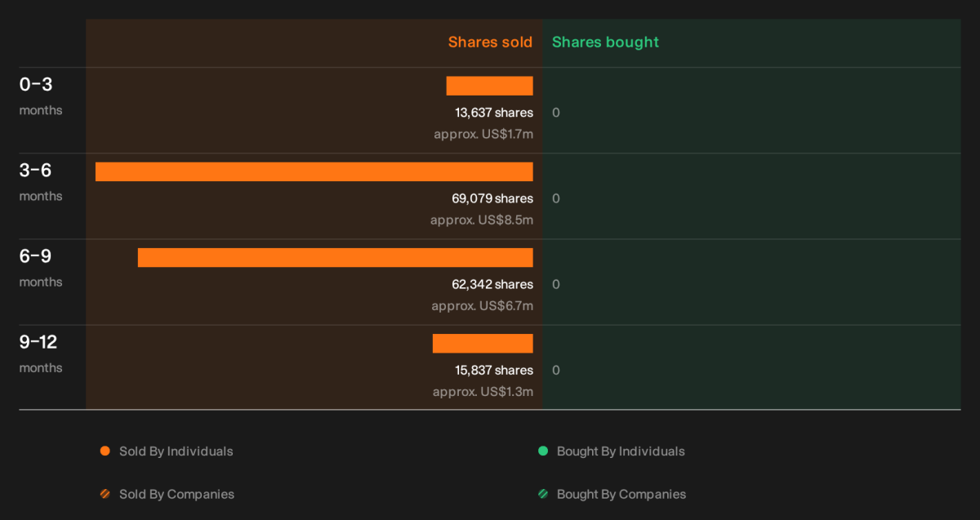The image size is (980, 520).
Task: Click the shares bought 0 in 0-3 months row
Action: 556,113
